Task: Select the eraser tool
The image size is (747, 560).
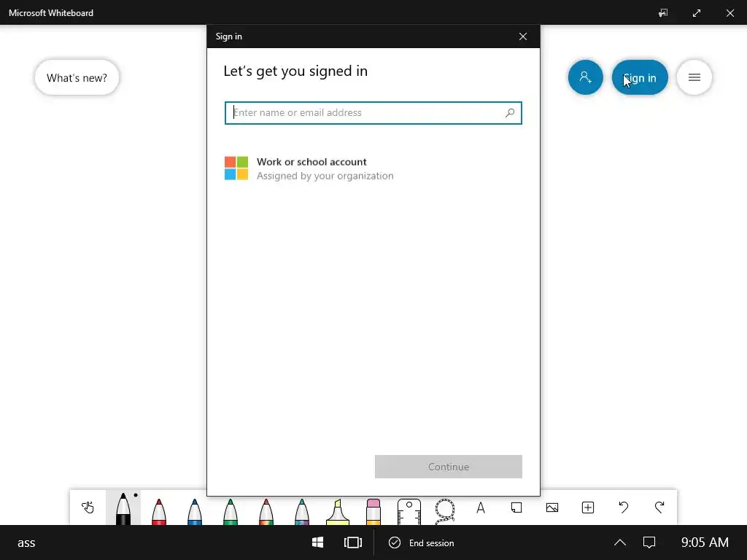Action: 373,511
